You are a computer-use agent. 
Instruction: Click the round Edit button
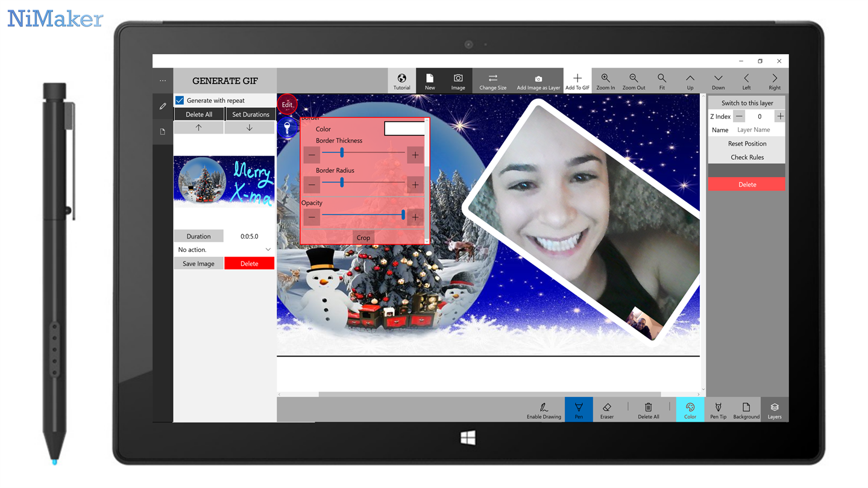[x=287, y=104]
